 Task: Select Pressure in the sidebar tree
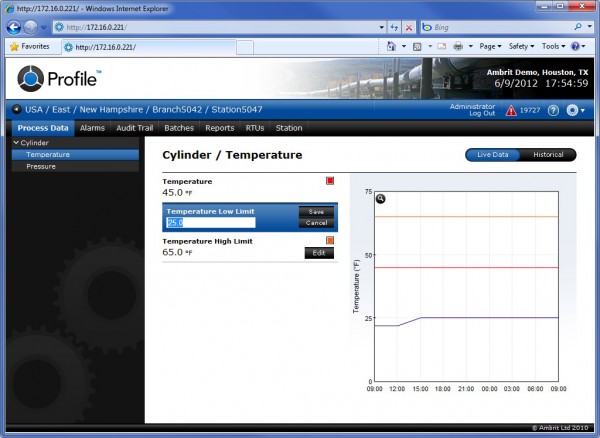[x=75, y=166]
